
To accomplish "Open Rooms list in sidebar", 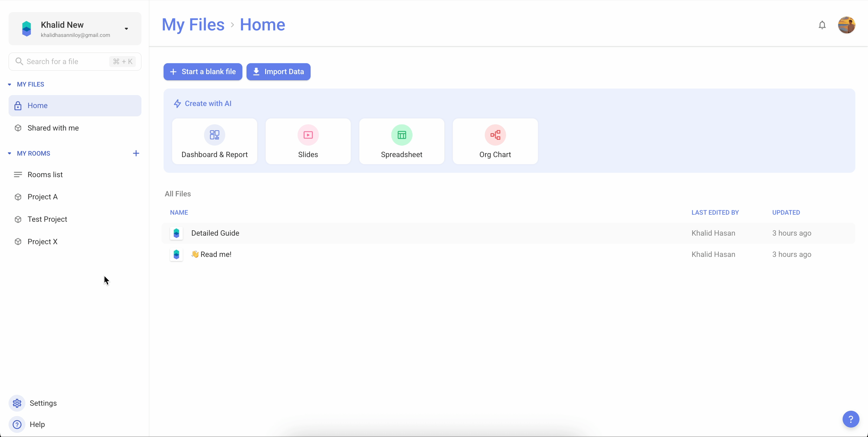I will [45, 175].
